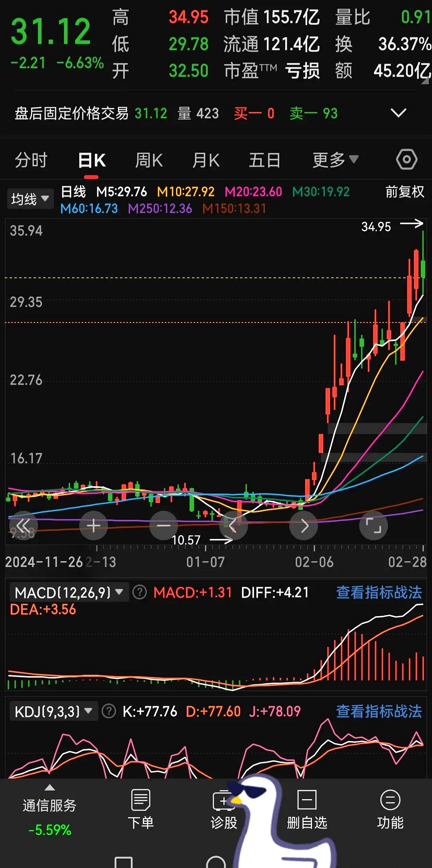
Task: Open the 均线 indicator dropdown
Action: click(x=30, y=199)
